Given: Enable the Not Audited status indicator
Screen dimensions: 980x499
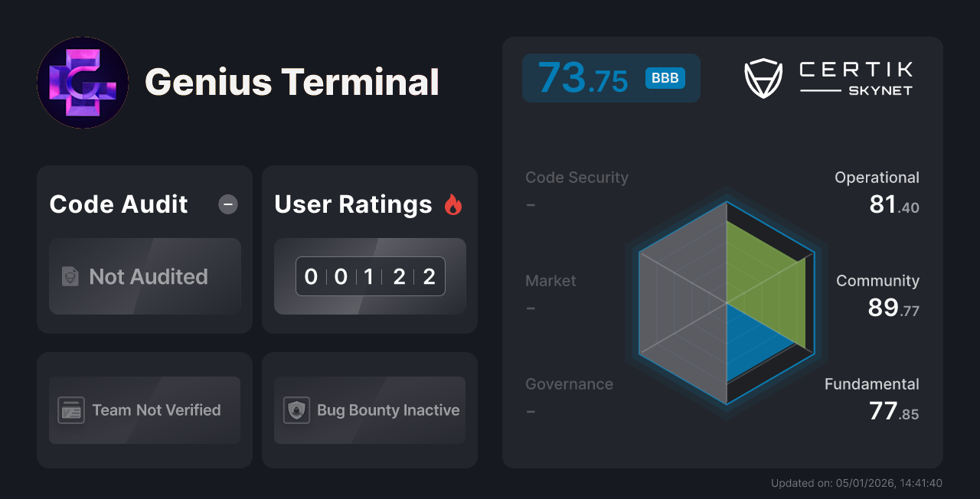Looking at the screenshot, I should 145,277.
